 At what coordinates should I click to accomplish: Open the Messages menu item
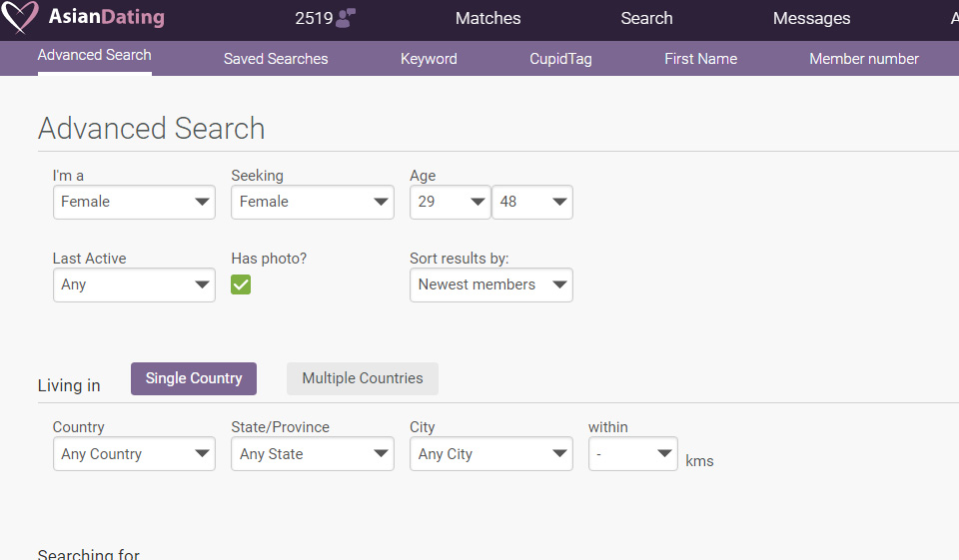click(x=811, y=18)
